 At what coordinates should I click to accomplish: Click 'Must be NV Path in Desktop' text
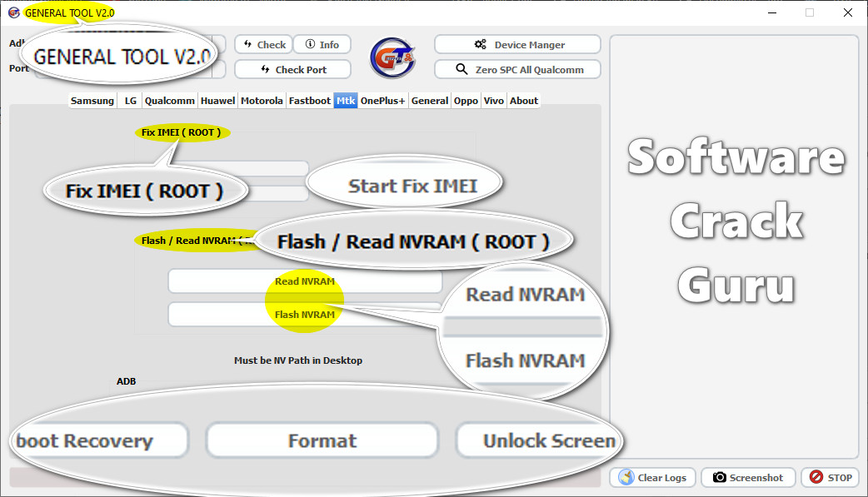click(x=298, y=360)
